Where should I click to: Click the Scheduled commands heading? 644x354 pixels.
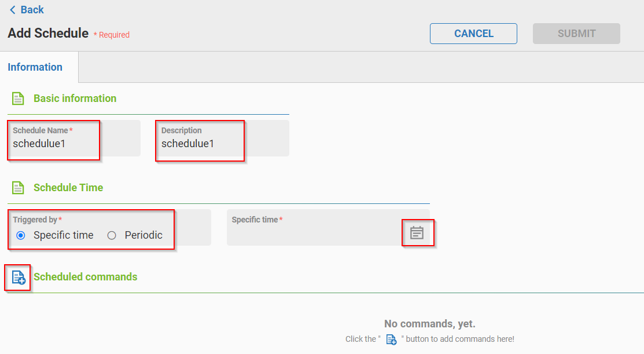[x=86, y=277]
